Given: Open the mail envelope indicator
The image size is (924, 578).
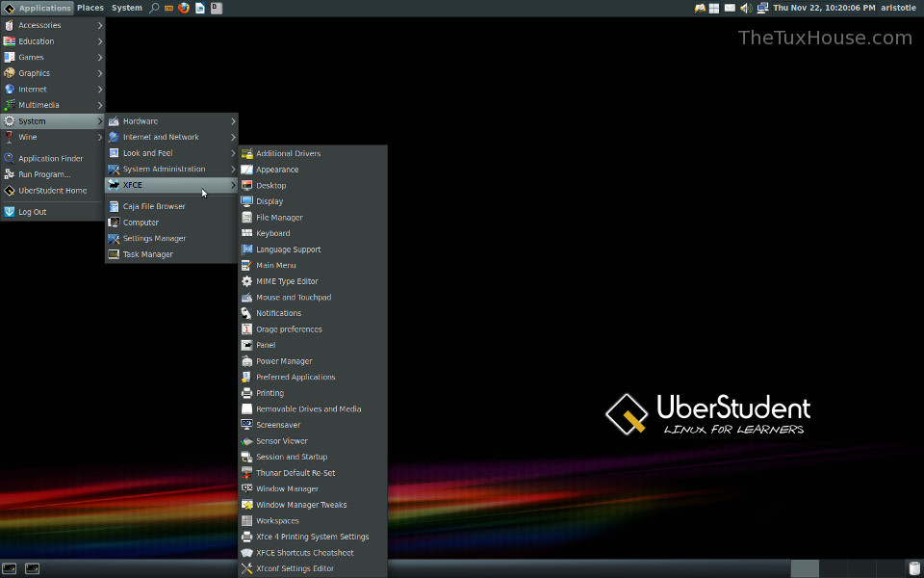Looking at the screenshot, I should (730, 8).
